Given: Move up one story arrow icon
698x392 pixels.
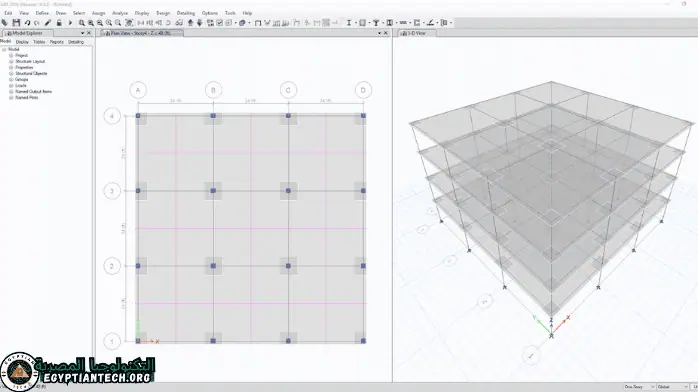Looking at the screenshot, I should pos(191,23).
